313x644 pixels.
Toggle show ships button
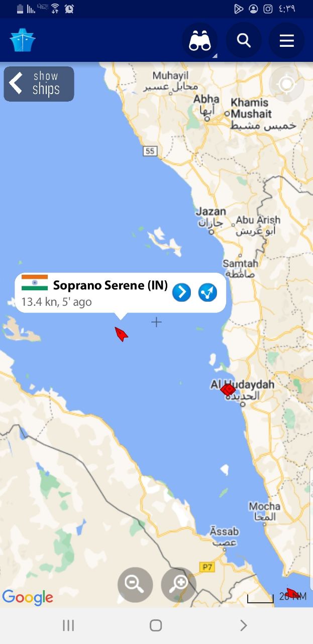tap(39, 84)
